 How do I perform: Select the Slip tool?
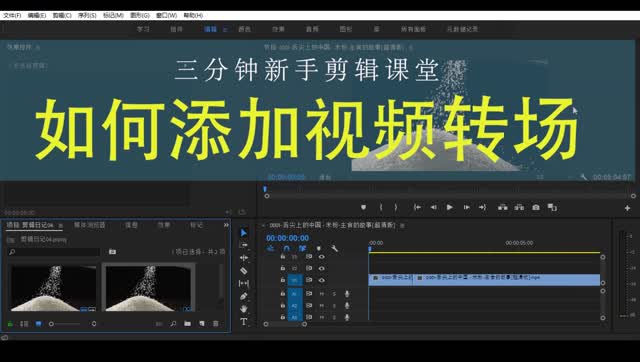(244, 283)
